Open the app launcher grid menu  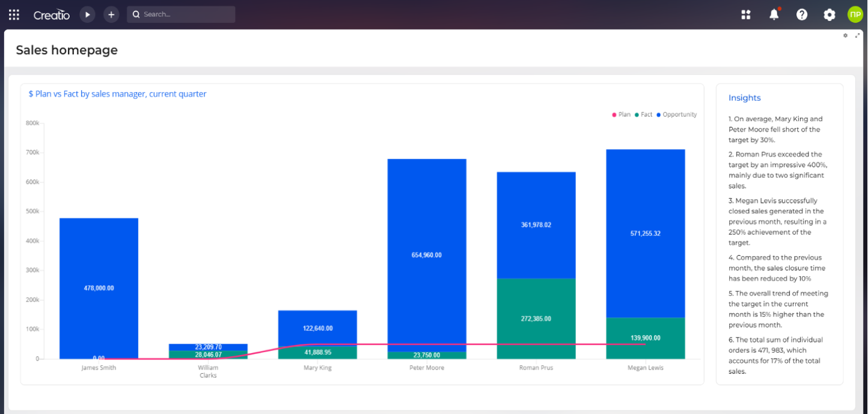[14, 14]
